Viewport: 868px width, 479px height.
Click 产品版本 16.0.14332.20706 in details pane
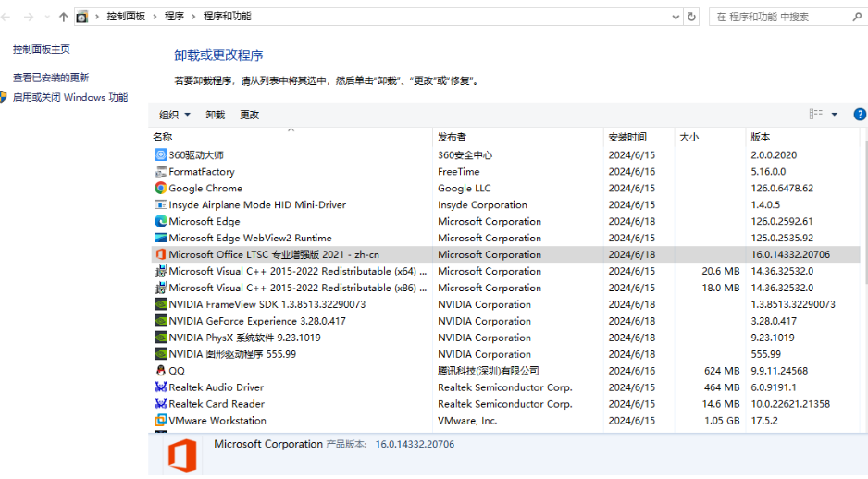click(391, 444)
